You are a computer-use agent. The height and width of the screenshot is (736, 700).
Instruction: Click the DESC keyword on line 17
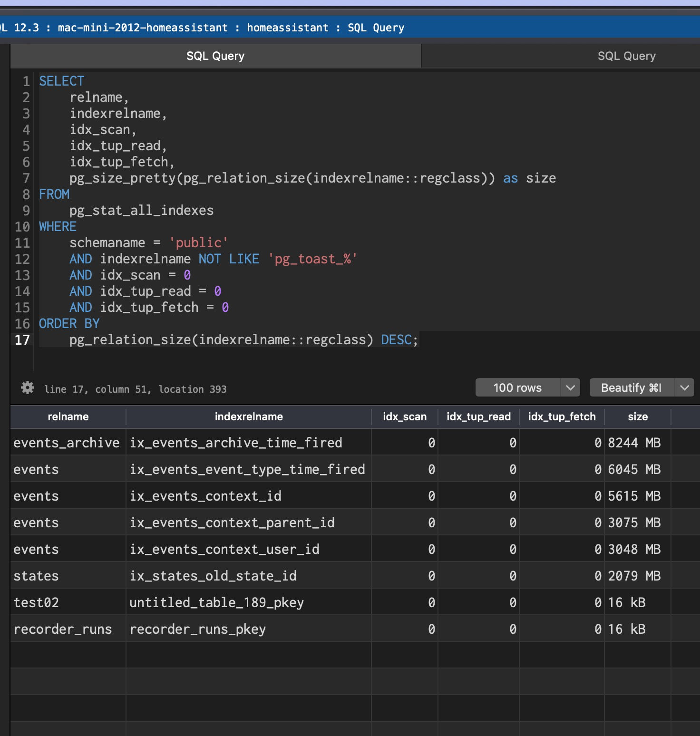pyautogui.click(x=397, y=340)
